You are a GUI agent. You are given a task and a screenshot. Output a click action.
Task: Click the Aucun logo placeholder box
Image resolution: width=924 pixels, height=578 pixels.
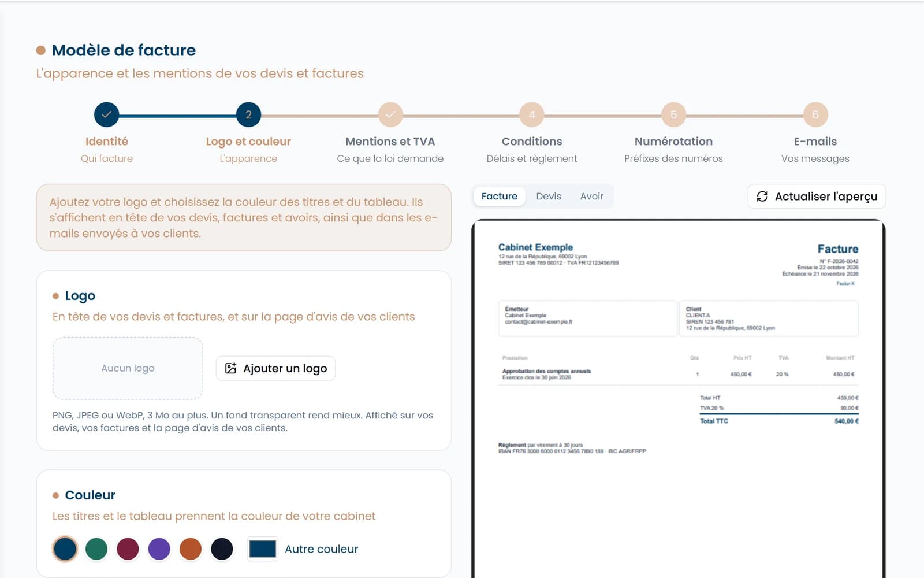coord(128,368)
